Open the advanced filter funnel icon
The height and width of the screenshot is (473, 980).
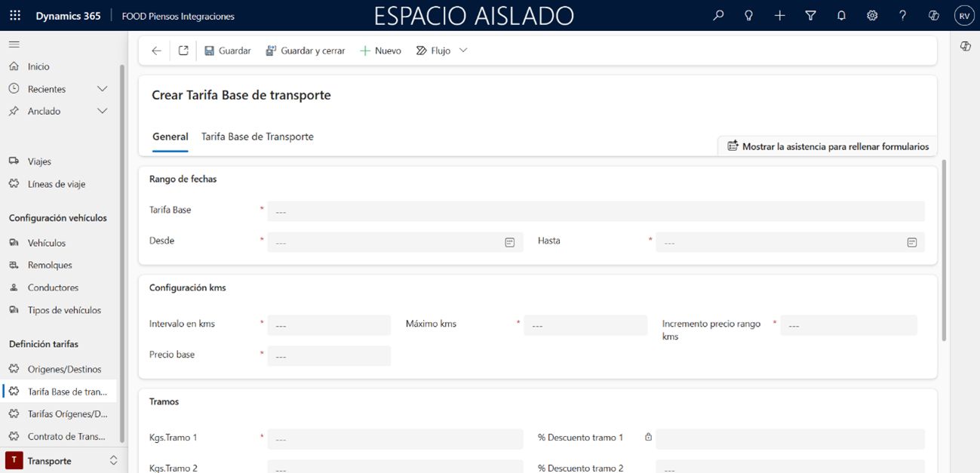coord(810,15)
